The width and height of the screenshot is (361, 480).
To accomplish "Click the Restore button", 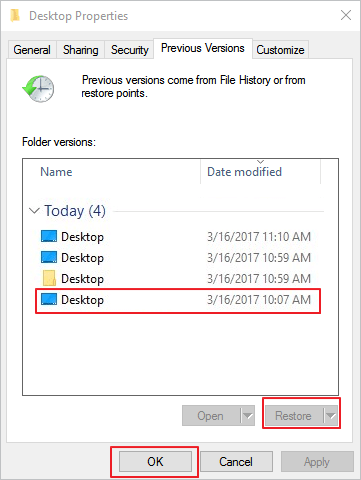I will pos(293,416).
